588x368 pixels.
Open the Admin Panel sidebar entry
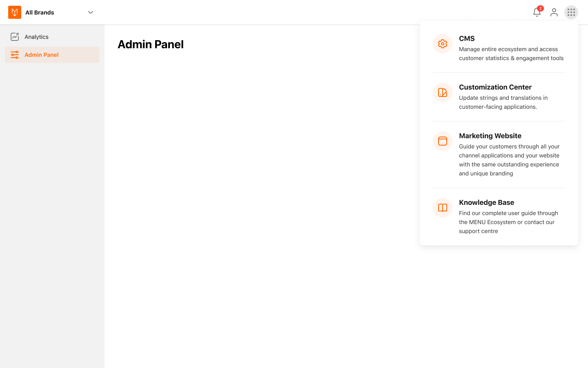41,54
